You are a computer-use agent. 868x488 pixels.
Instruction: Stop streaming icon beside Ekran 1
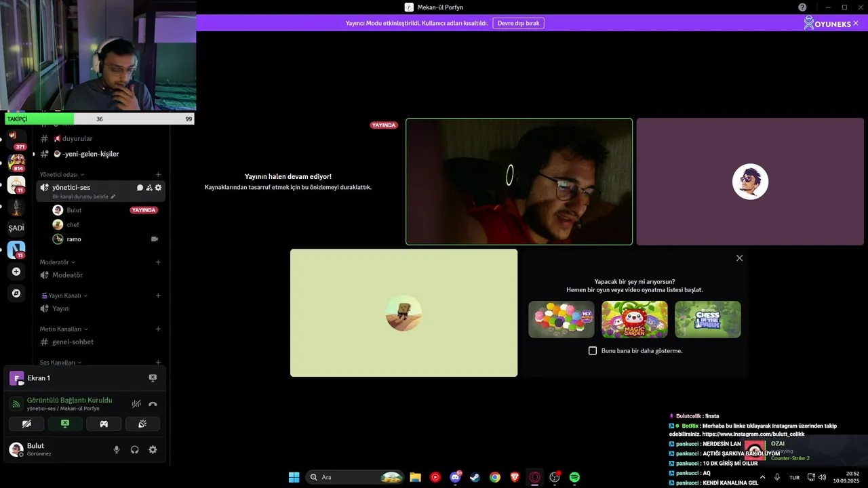(153, 378)
